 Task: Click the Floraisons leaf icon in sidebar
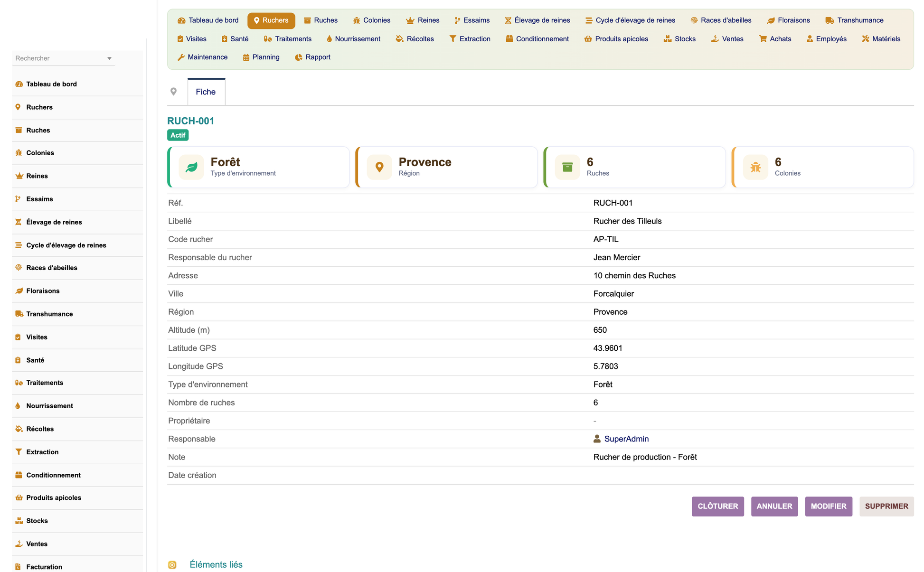[19, 291]
